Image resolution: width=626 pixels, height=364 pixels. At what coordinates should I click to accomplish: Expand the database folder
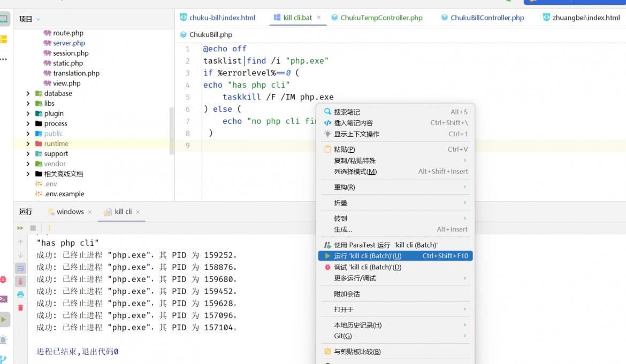[x=28, y=94]
